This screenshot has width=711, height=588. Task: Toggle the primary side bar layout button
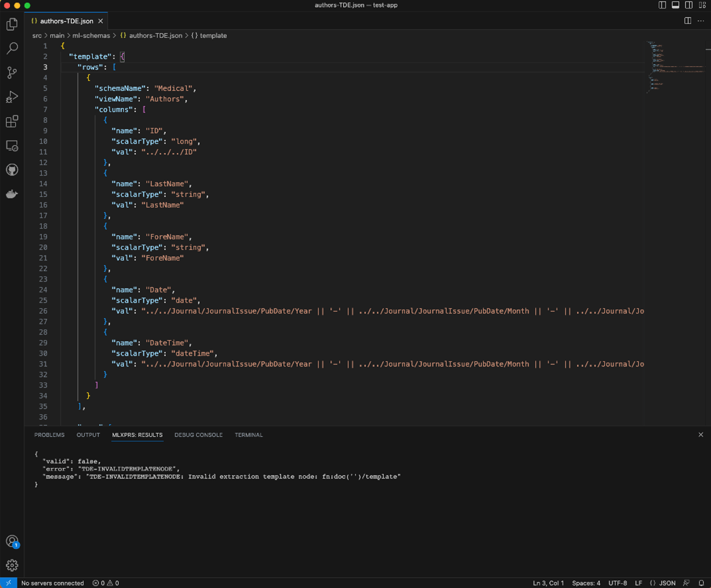click(662, 5)
